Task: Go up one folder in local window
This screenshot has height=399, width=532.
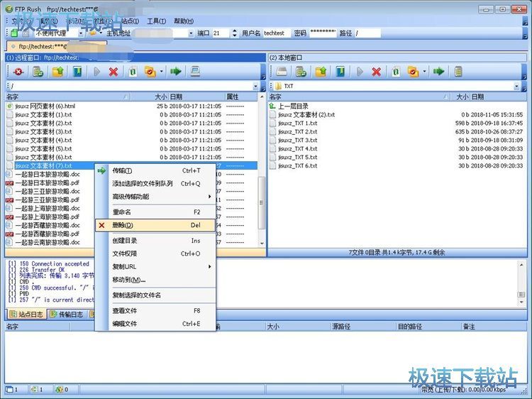Action: 321,72
